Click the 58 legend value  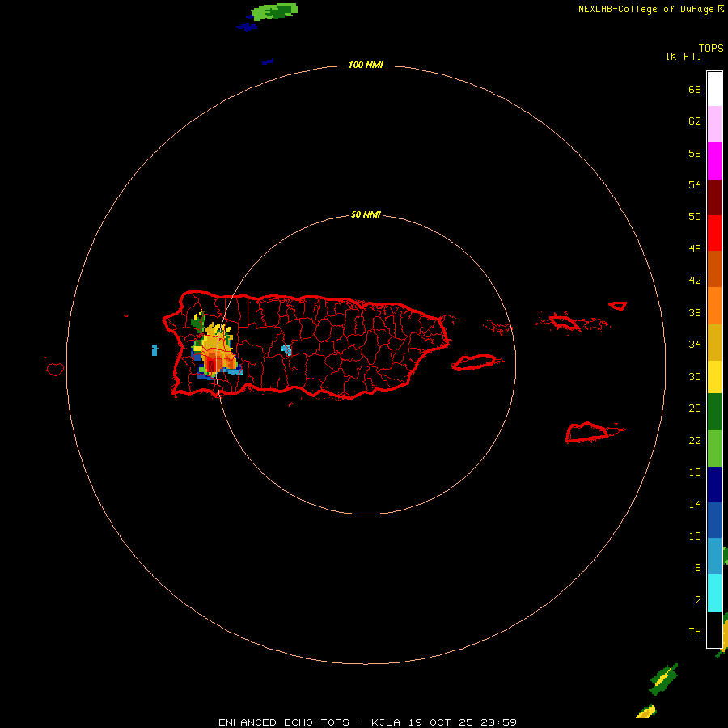coord(695,153)
